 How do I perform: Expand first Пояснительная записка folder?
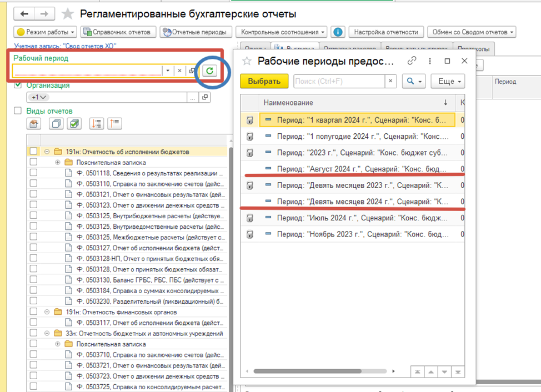[x=58, y=162]
